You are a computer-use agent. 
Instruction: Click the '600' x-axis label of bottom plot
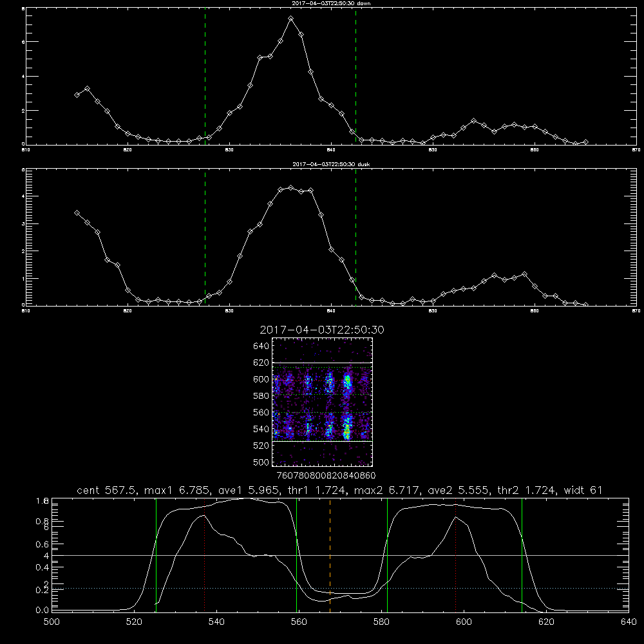464,622
